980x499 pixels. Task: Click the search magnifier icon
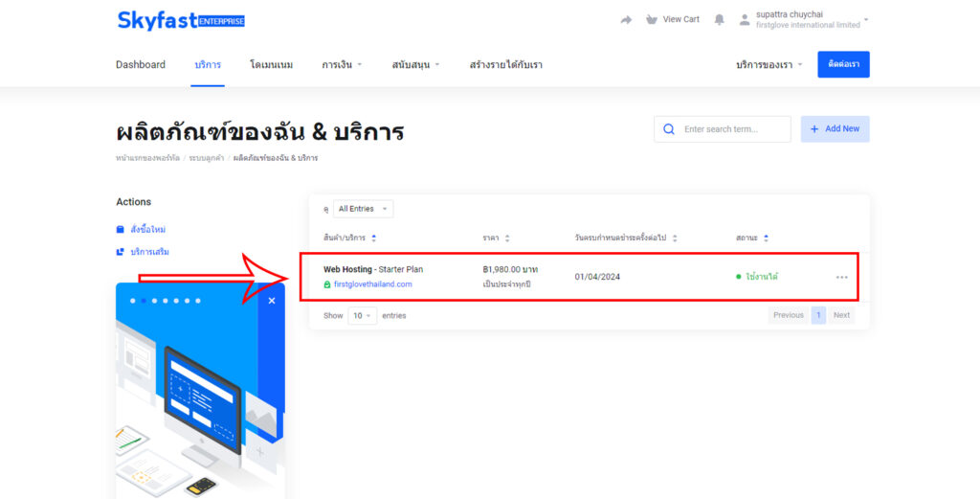(669, 129)
